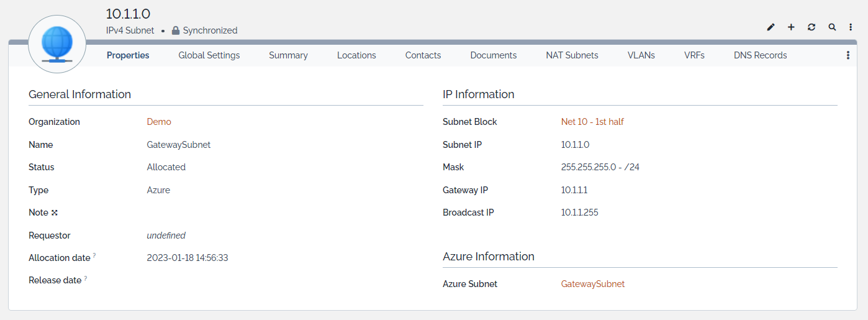Click the Release date help mark
The height and width of the screenshot is (320, 868).
tap(86, 278)
